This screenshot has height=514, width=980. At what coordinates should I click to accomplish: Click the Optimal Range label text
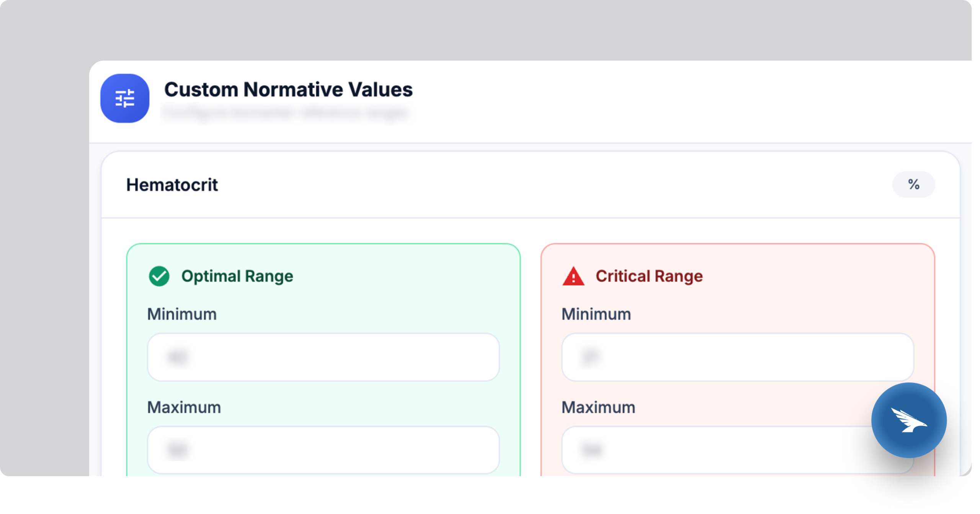click(x=238, y=276)
